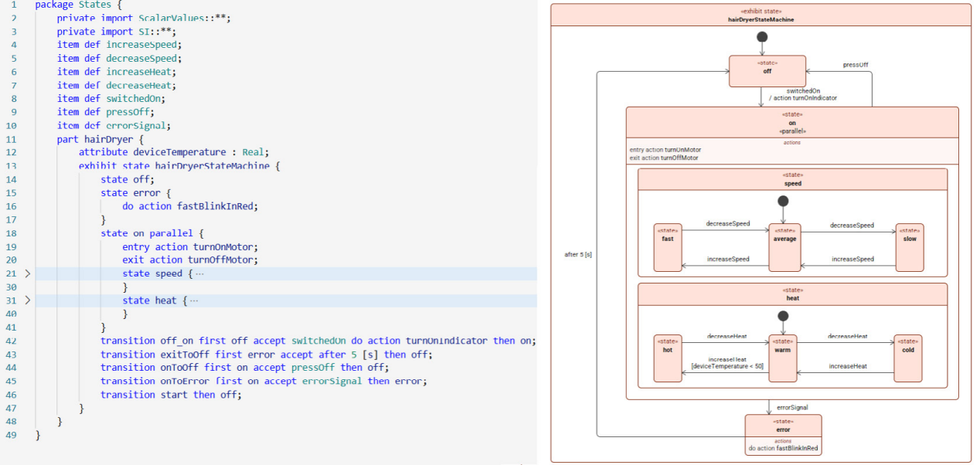Click 'transition off_on' code line
980x465 pixels.
pos(318,341)
